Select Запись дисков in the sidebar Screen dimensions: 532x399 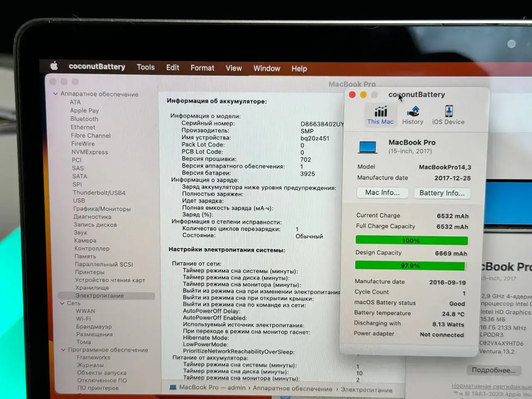[95, 224]
